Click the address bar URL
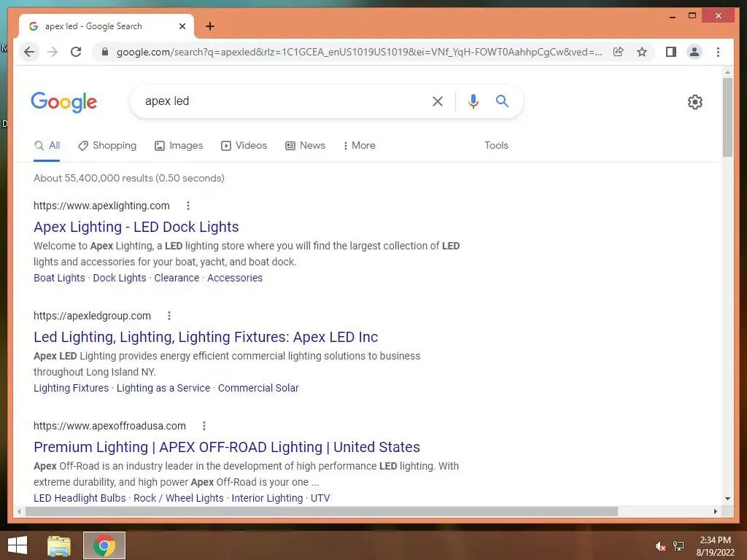This screenshot has width=747, height=560. [359, 52]
